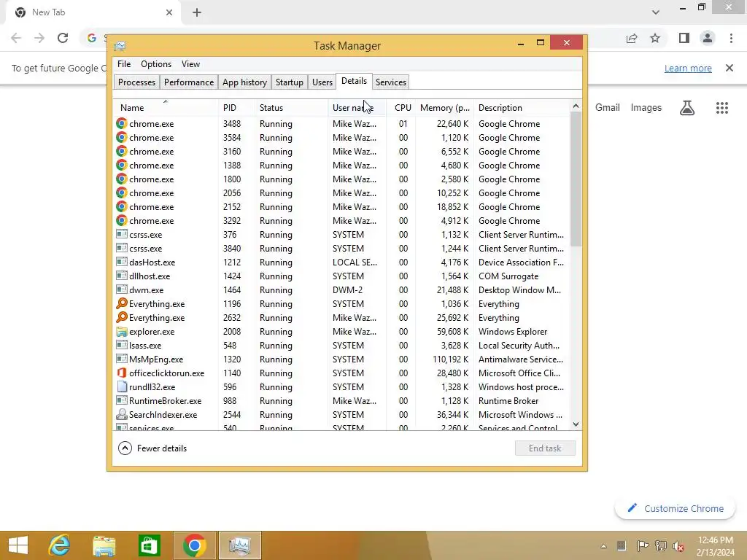
Task: Go back in Chrome
Action: [16, 38]
